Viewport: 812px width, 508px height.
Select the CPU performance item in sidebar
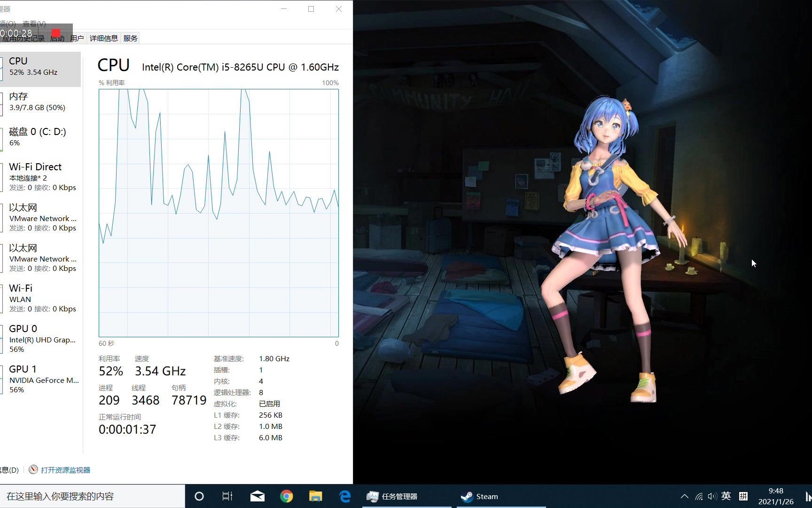coord(40,69)
